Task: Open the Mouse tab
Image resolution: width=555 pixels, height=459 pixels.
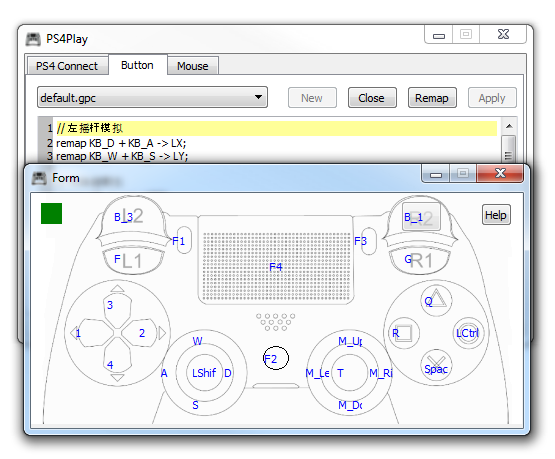Action: point(193,66)
